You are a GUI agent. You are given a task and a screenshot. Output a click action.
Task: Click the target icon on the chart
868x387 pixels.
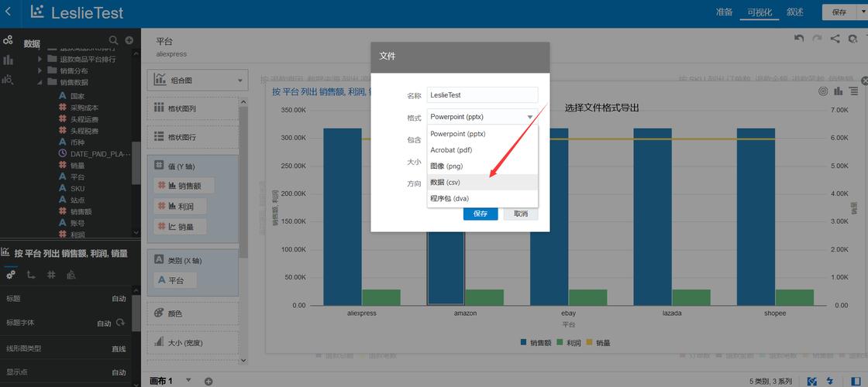point(823,91)
